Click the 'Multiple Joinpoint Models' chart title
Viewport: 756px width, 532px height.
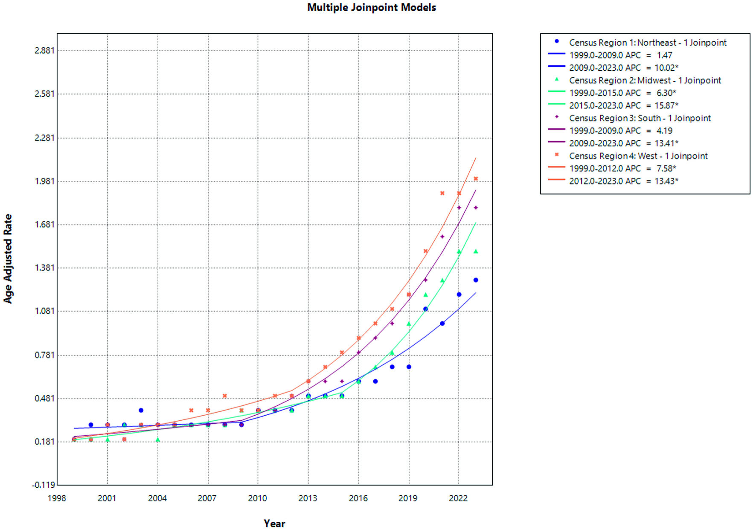[x=371, y=8]
